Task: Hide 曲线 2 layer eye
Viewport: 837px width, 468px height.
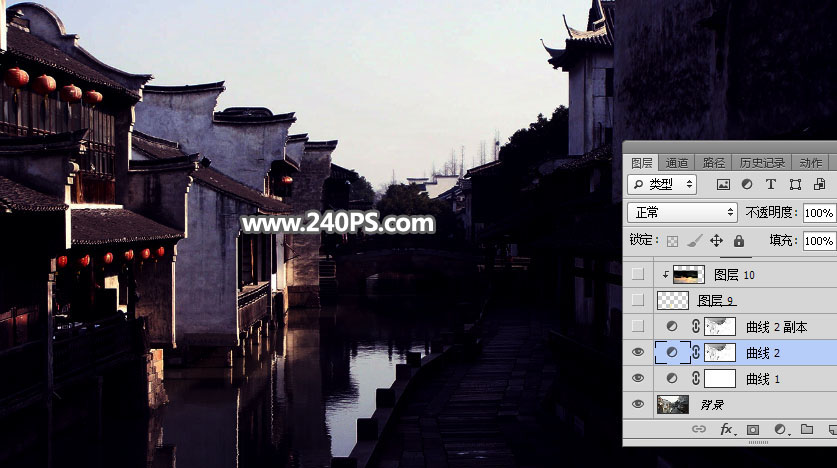Action: coord(638,352)
